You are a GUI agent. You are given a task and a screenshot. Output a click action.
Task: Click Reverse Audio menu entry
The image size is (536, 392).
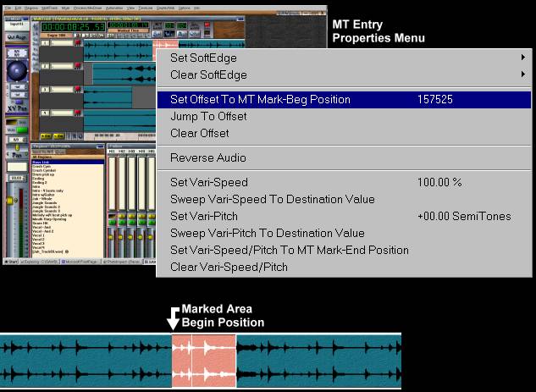[x=208, y=158]
